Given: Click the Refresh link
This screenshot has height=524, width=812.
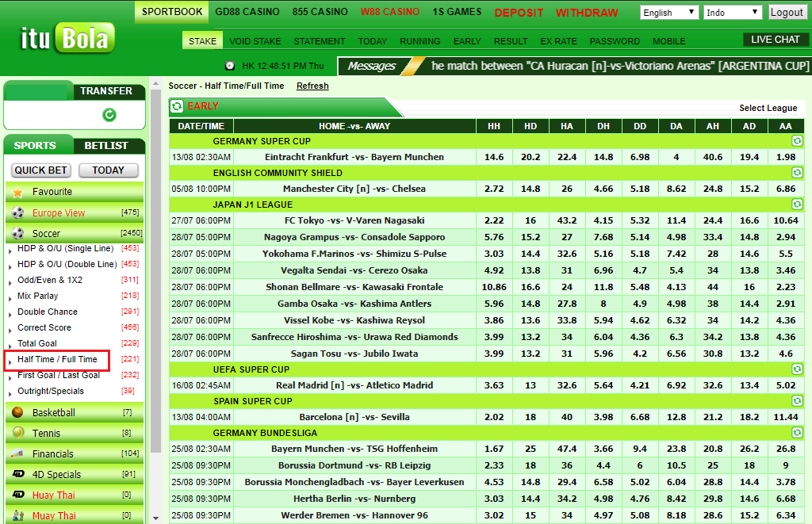Looking at the screenshot, I should click(x=312, y=86).
